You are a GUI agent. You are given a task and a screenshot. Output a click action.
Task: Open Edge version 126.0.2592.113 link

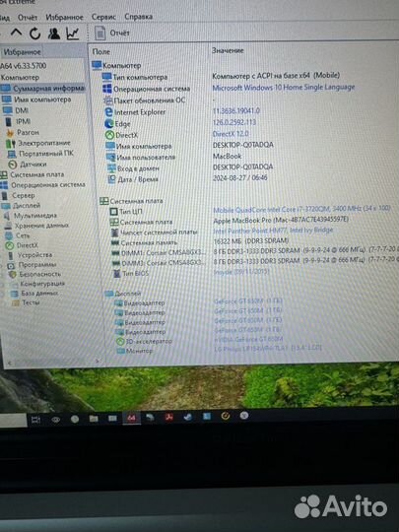234,122
